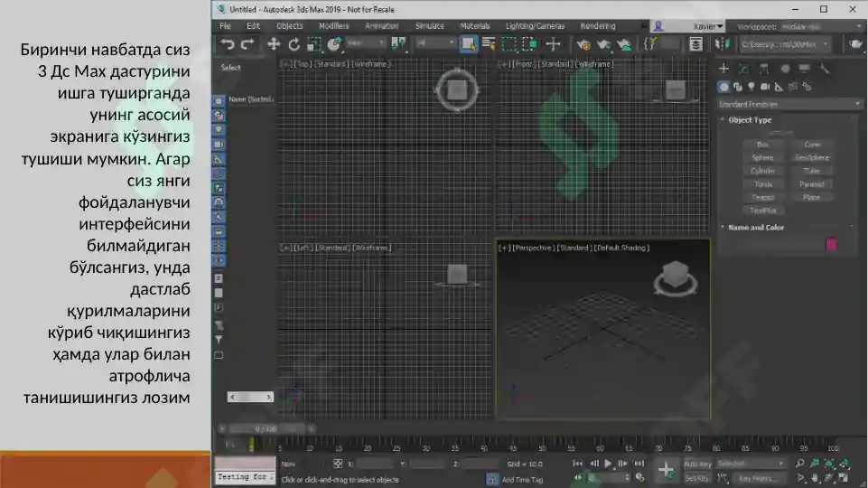
Task: Open Select by Name list icon
Action: coord(489,44)
